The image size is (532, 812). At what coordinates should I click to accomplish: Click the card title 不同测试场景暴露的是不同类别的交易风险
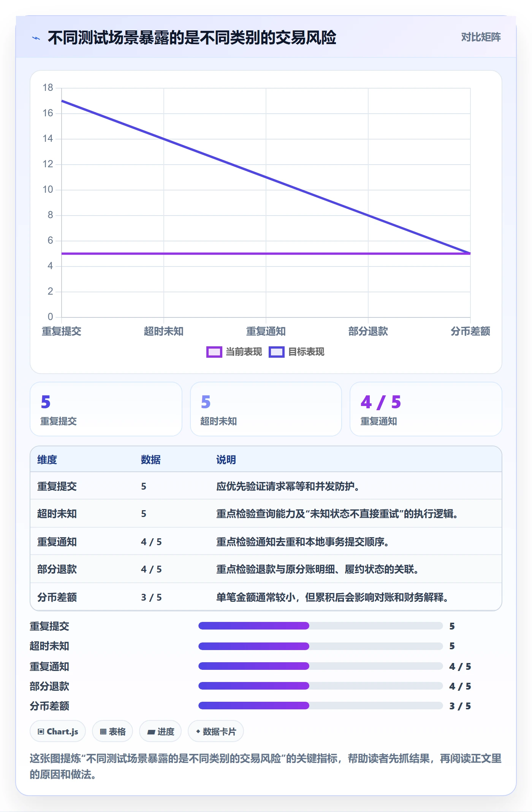click(192, 38)
